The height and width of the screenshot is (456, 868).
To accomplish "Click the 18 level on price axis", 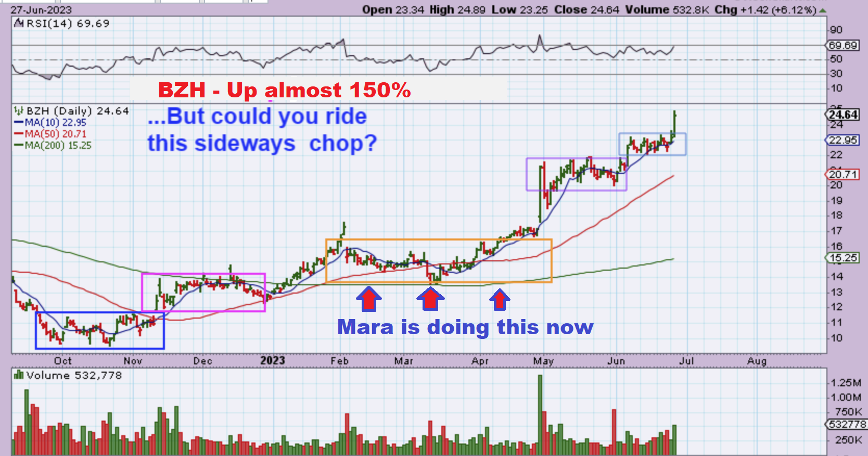I will click(x=836, y=215).
